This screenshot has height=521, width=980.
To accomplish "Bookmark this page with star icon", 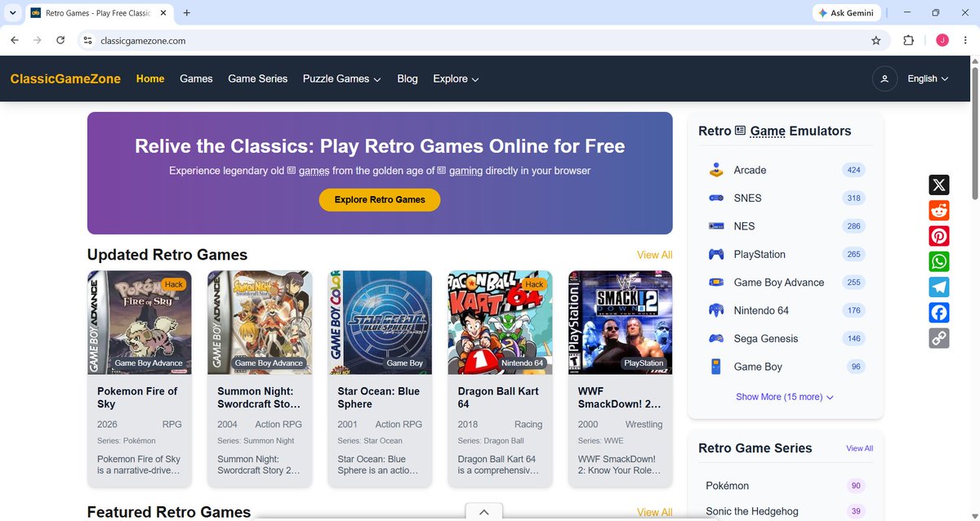I will click(x=876, y=40).
